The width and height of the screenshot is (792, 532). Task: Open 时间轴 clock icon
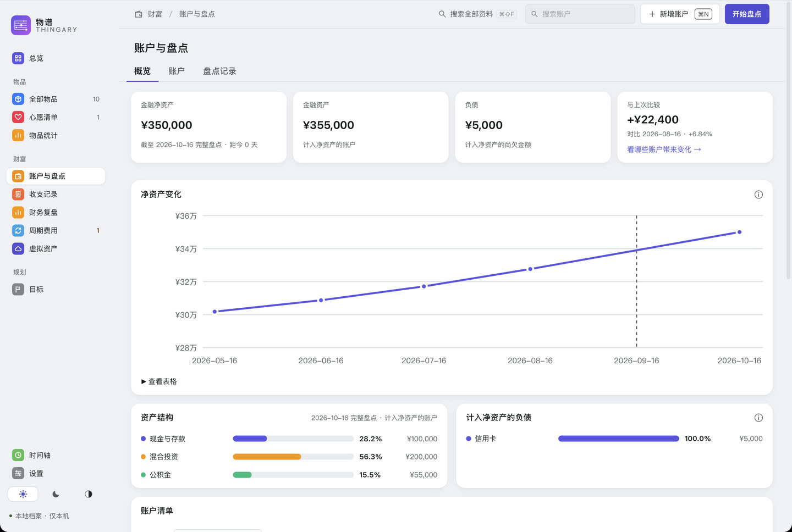coord(18,456)
